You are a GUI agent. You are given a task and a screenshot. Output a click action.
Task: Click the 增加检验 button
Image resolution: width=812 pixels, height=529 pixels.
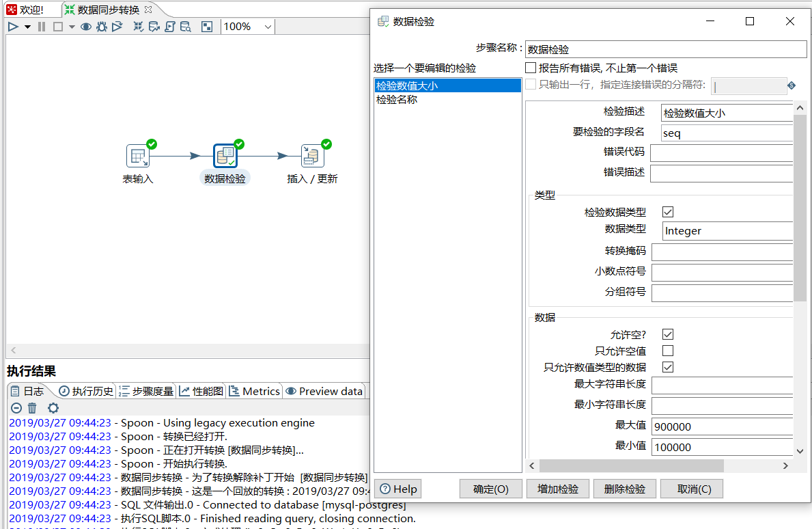click(559, 489)
